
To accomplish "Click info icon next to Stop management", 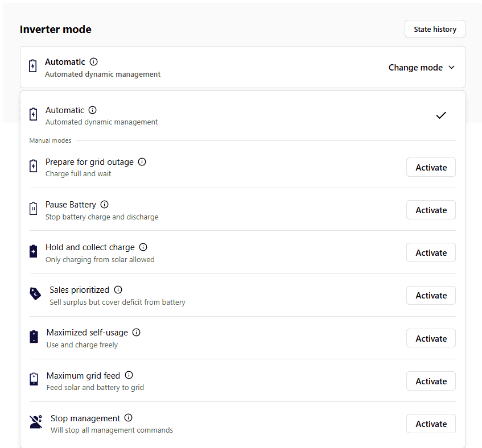I will 129,418.
